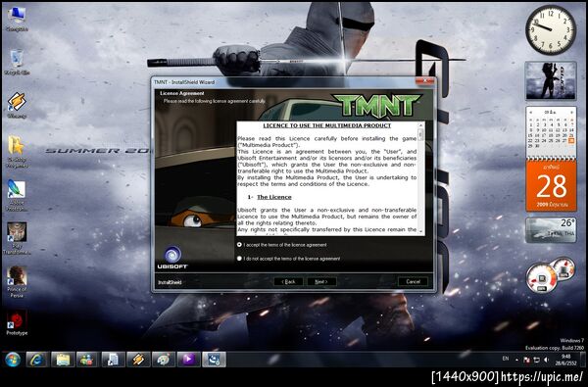
Task: Open the weather gadget showing 26°
Action: (551, 230)
